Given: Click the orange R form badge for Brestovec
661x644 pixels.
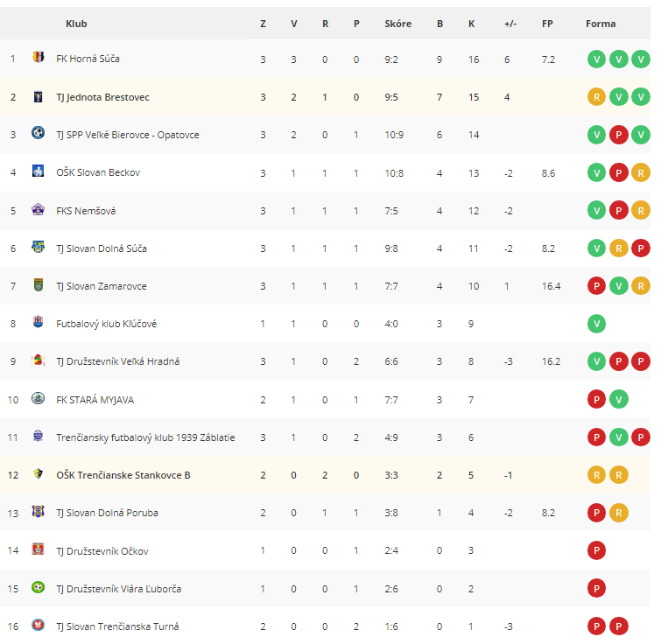Looking at the screenshot, I should click(x=596, y=97).
